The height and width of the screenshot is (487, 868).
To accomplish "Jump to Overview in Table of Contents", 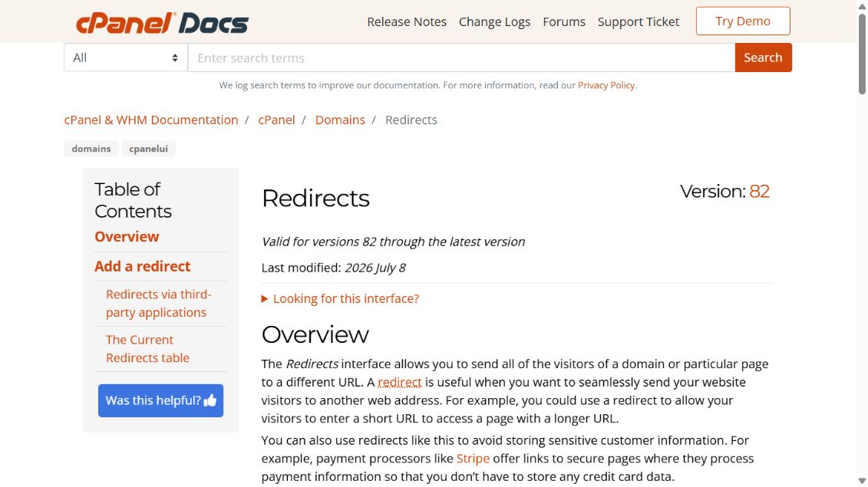I will [127, 237].
